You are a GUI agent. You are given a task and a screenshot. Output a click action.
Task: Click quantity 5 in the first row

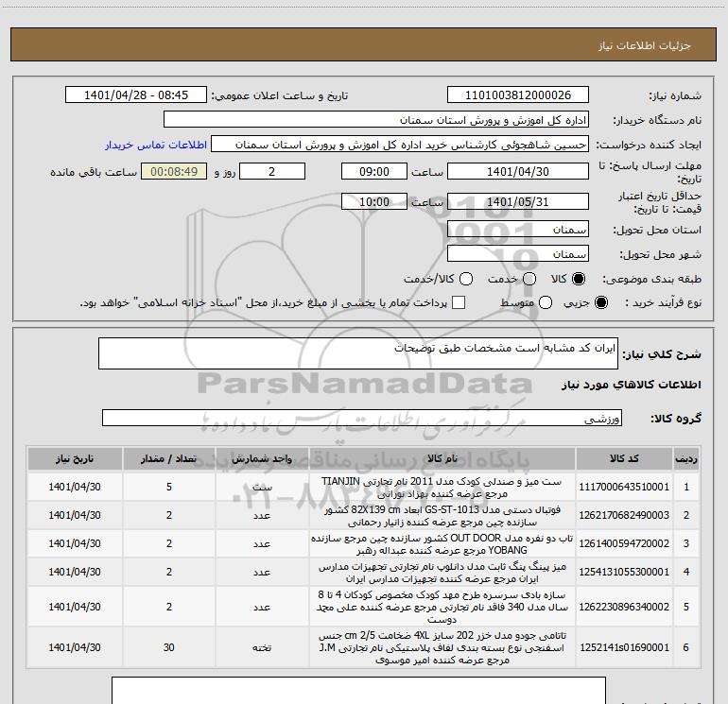[169, 487]
